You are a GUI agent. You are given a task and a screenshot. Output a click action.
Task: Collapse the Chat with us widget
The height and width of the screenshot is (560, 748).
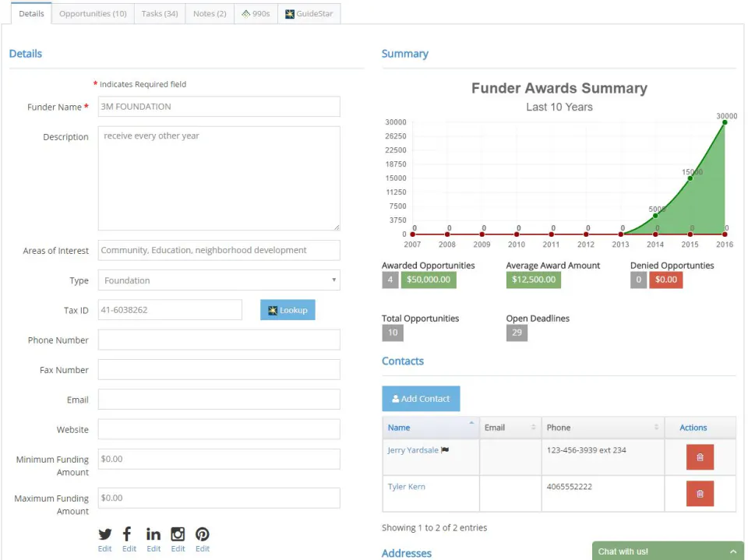pyautogui.click(x=732, y=551)
